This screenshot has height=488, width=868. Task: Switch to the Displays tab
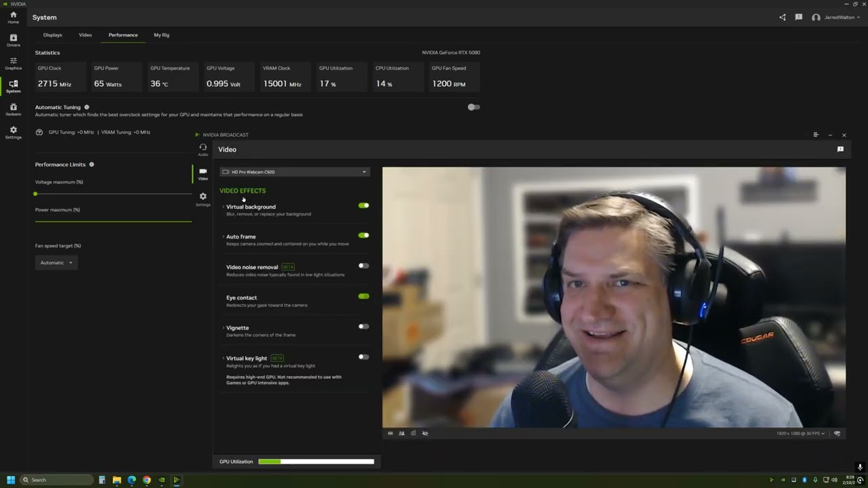[52, 35]
